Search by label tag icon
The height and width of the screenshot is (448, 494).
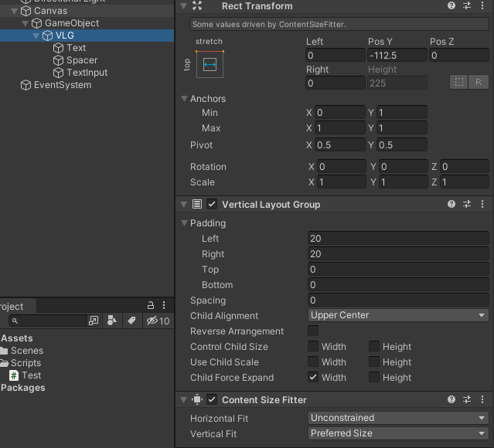click(x=131, y=321)
